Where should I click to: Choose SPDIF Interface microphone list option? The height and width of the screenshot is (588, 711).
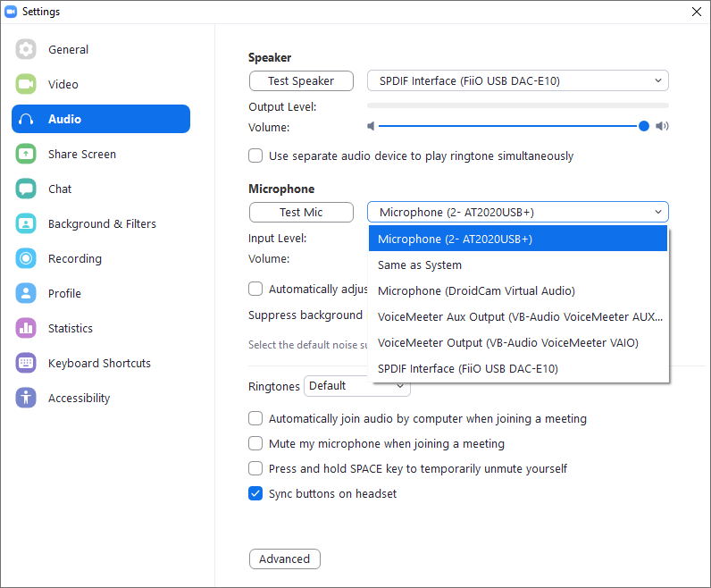[518, 368]
